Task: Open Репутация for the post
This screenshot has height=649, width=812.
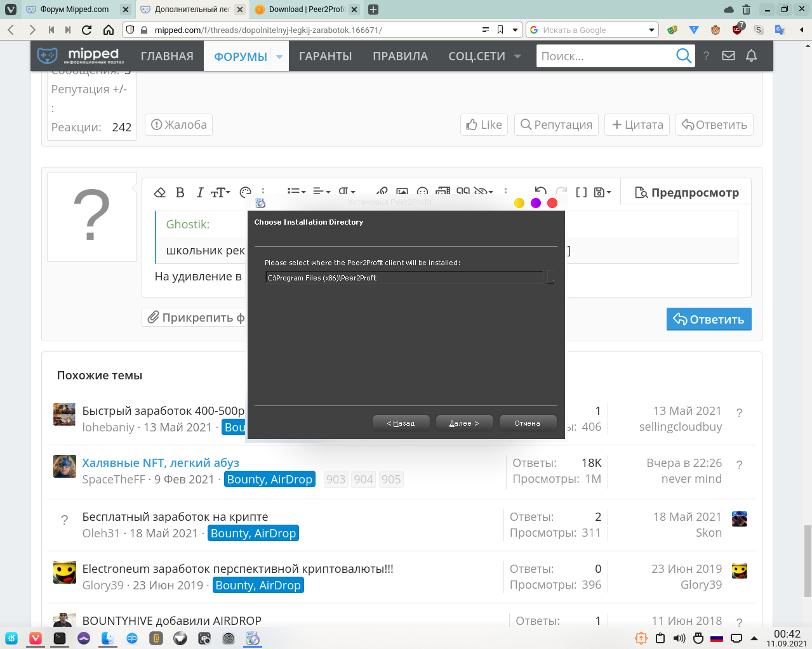Action: point(556,124)
